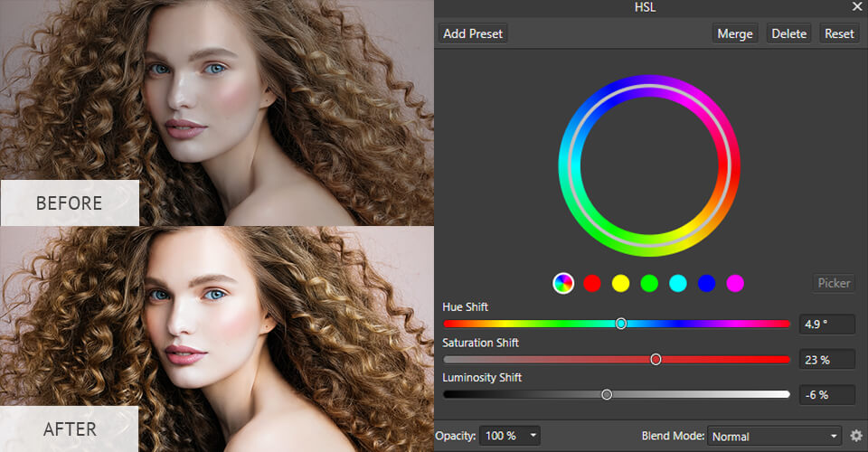Open the blend options gear icon
This screenshot has width=868, height=452.
[856, 436]
